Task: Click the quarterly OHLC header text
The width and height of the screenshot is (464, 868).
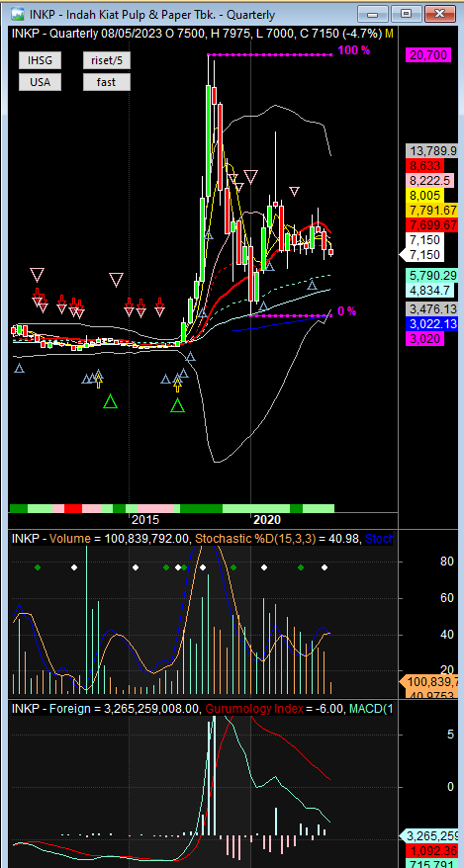Action: [197, 34]
